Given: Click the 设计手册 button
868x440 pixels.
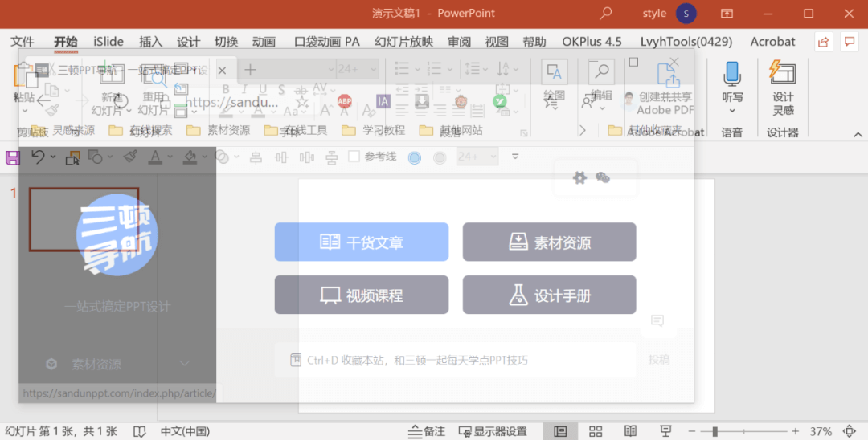Looking at the screenshot, I should click(x=549, y=295).
